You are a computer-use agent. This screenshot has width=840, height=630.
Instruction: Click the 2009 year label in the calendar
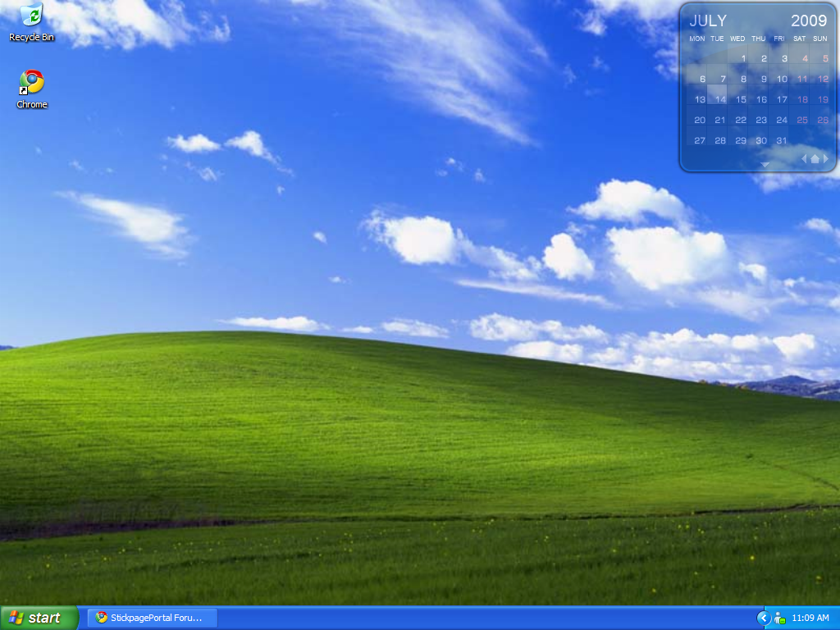pyautogui.click(x=809, y=21)
